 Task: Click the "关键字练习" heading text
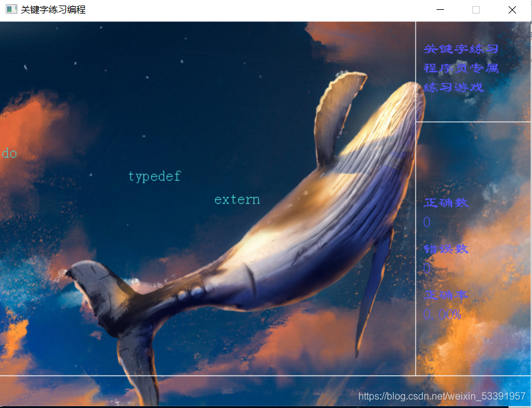click(461, 49)
